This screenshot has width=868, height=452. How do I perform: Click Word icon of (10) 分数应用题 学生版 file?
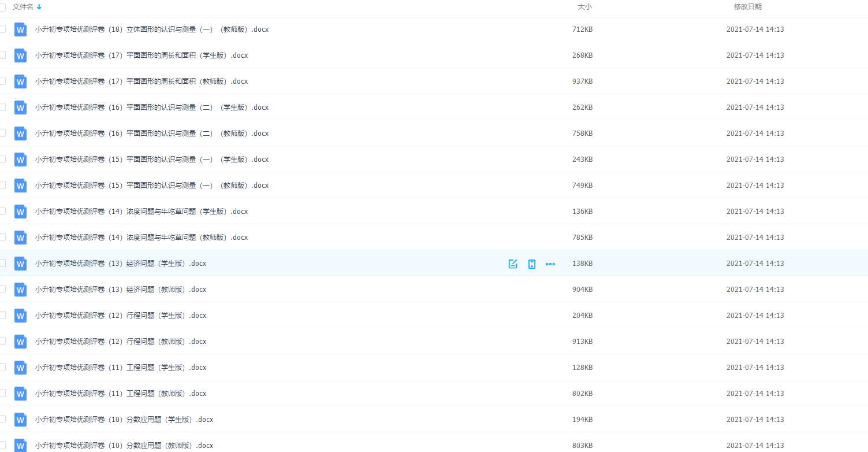21,420
